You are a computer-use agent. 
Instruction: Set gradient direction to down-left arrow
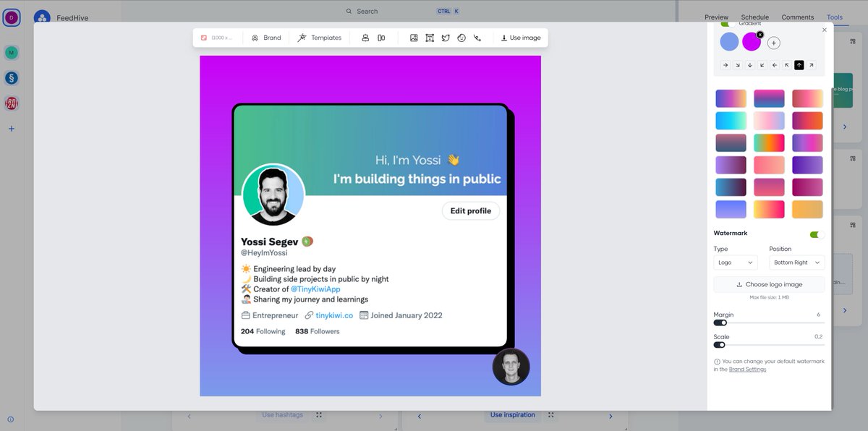point(762,65)
